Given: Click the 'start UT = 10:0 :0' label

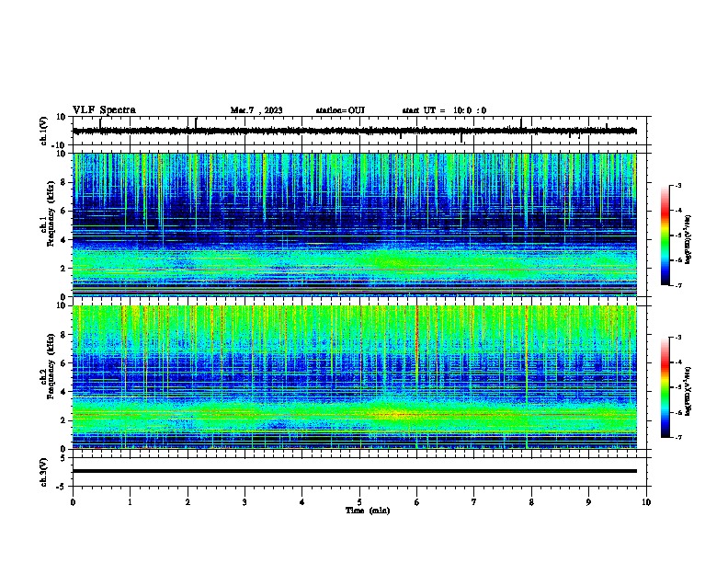Looking at the screenshot, I should tap(444, 110).
